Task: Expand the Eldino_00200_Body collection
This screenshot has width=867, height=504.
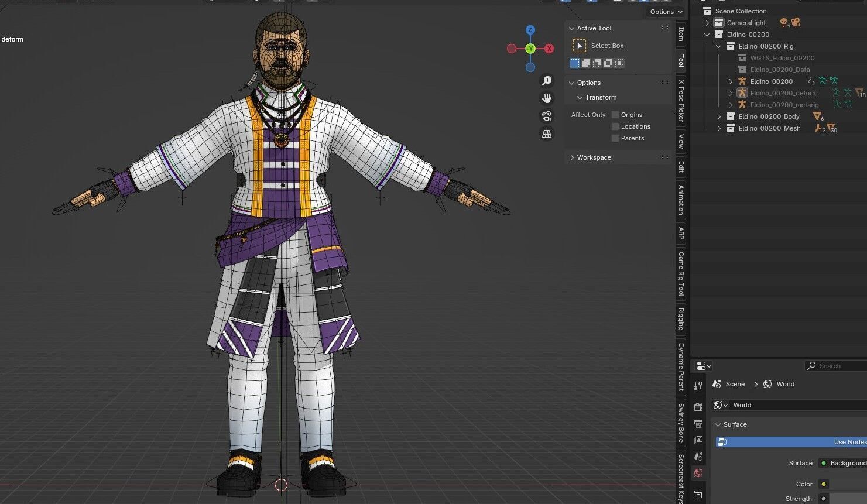Action: point(719,116)
